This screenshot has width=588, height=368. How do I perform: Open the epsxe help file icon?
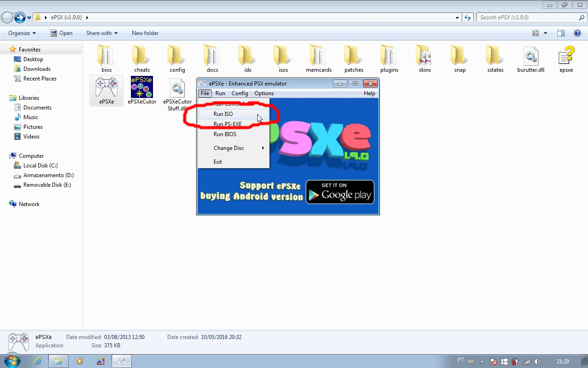click(x=566, y=56)
